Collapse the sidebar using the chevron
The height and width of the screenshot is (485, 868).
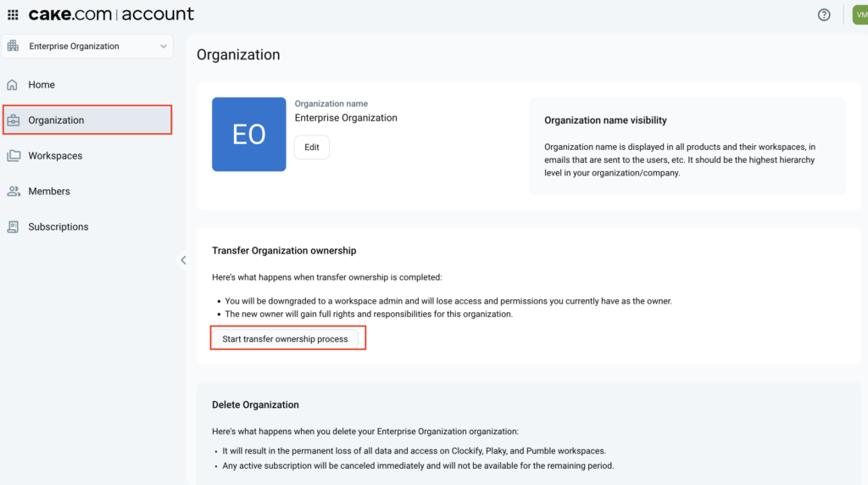pyautogui.click(x=183, y=260)
